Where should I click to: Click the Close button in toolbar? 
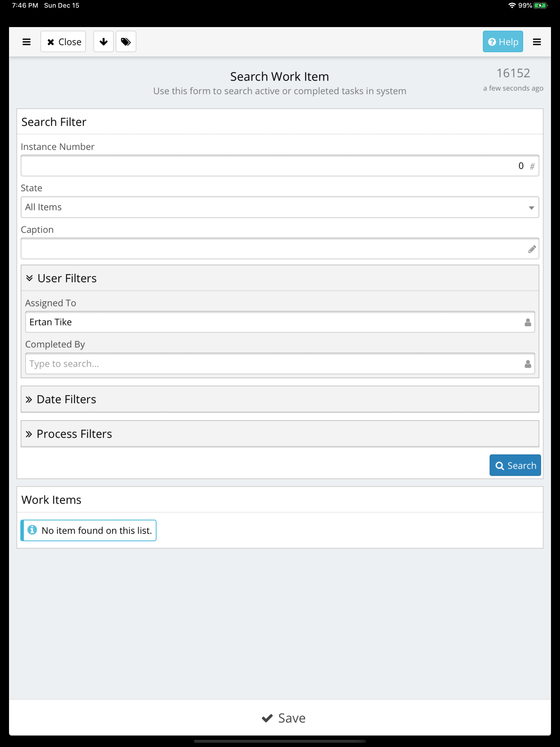pyautogui.click(x=63, y=42)
